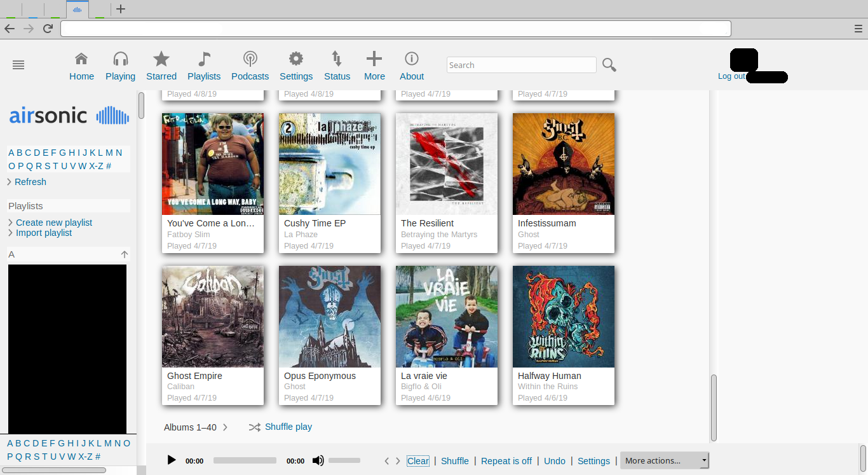Expand the Albums 1–40 pager arrow
The width and height of the screenshot is (868, 475).
pyautogui.click(x=226, y=427)
